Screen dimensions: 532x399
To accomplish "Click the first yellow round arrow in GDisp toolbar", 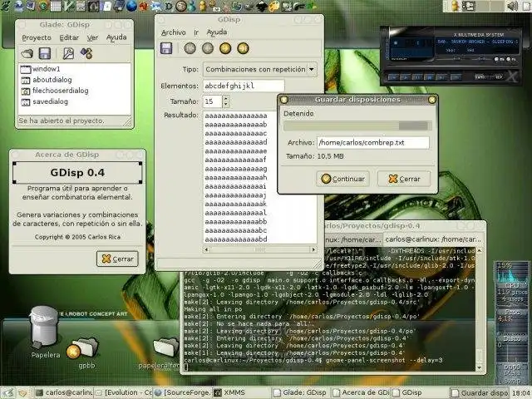I will tap(225, 48).
